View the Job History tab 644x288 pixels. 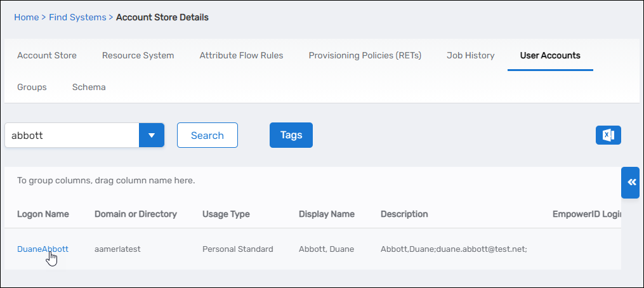[470, 55]
